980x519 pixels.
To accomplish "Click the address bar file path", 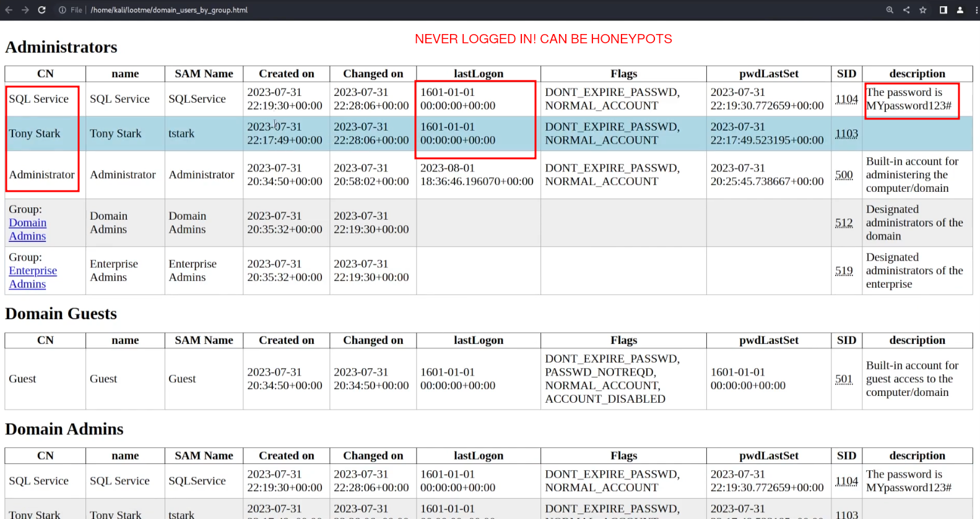I will tap(169, 10).
